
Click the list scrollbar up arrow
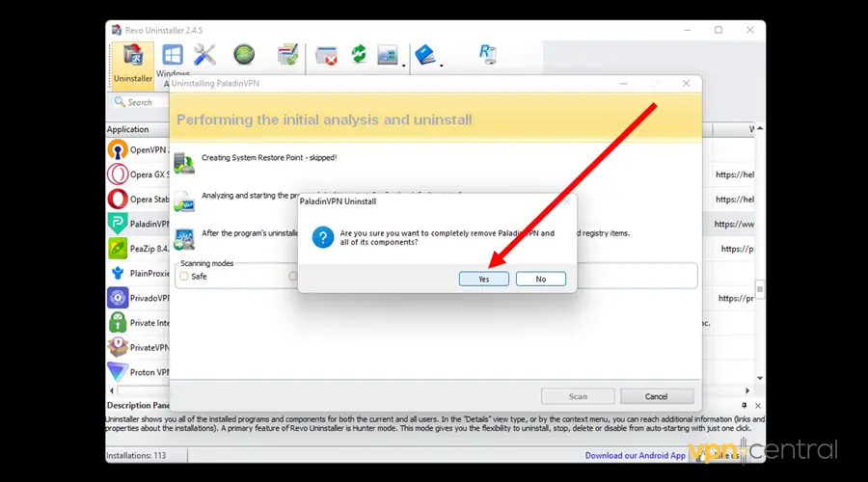tap(760, 128)
